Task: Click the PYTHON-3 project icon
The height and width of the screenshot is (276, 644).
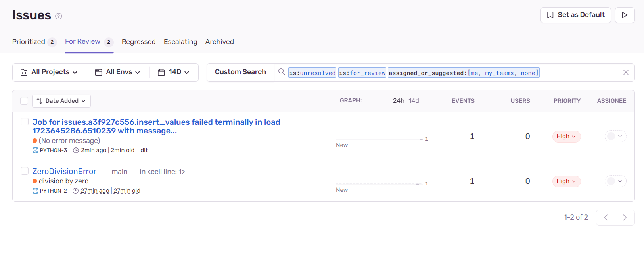Action: click(x=35, y=151)
